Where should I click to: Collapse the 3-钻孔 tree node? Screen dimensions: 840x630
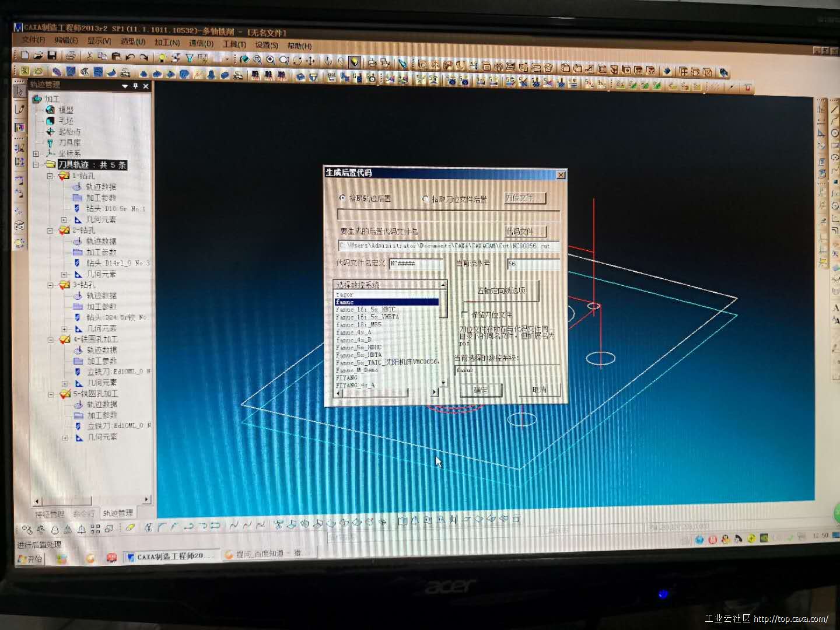(51, 285)
